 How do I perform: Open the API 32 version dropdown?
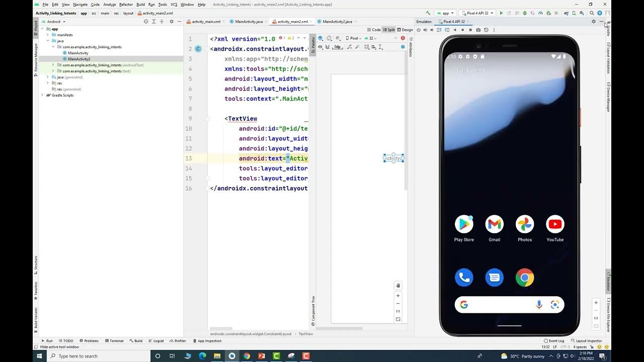pos(371,38)
